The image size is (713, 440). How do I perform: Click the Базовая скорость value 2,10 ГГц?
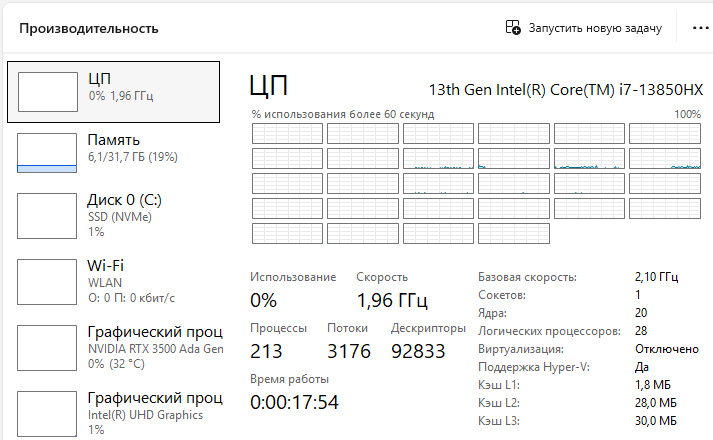(656, 276)
